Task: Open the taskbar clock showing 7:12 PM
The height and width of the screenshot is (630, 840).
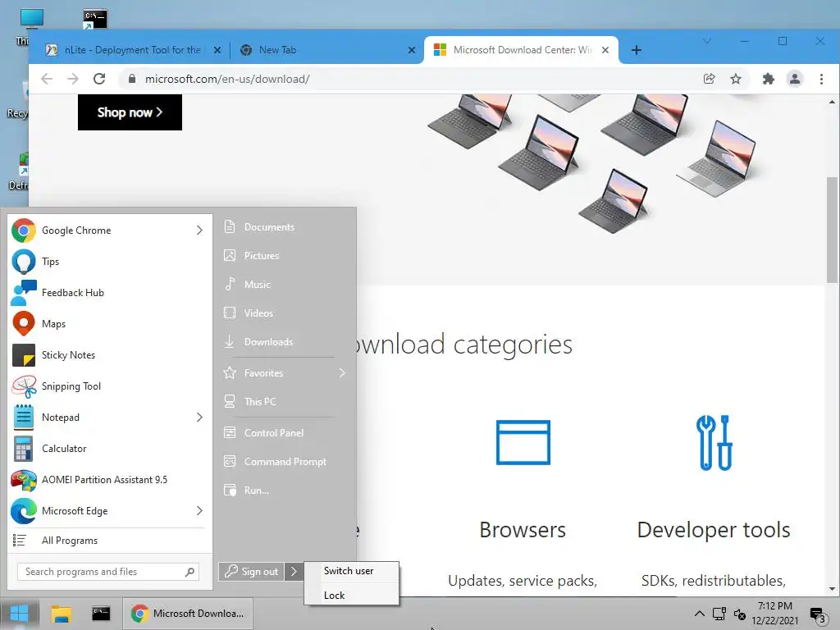Action: coord(774,614)
